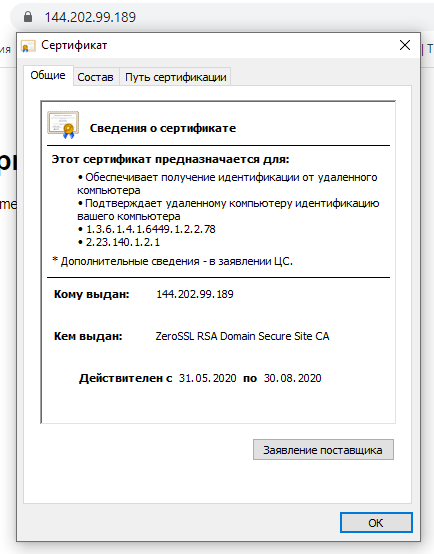434x554 pixels.
Task: Close the Сертификат dialog window
Action: (405, 45)
